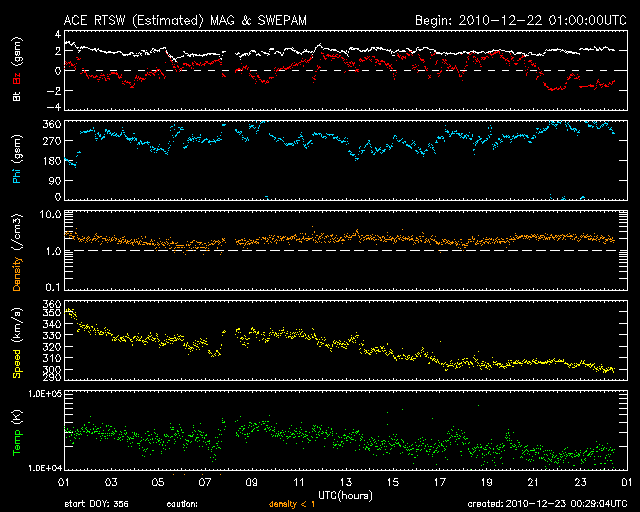Click the orange "density < 1" caution text

tap(292, 504)
